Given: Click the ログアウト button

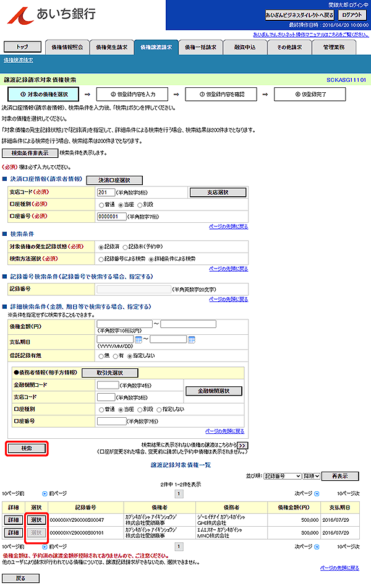Looking at the screenshot, I should click(x=352, y=15).
